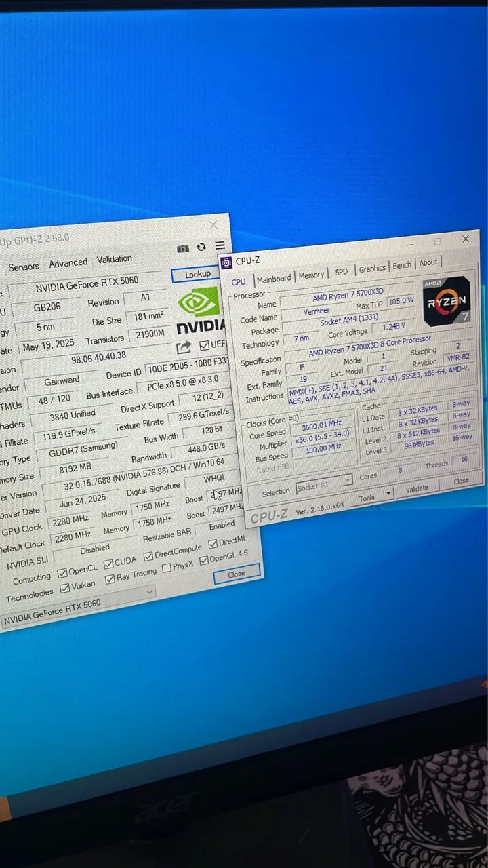This screenshot has height=868, width=488.
Task: Click the Gainward subvendor value
Action: [x=62, y=380]
